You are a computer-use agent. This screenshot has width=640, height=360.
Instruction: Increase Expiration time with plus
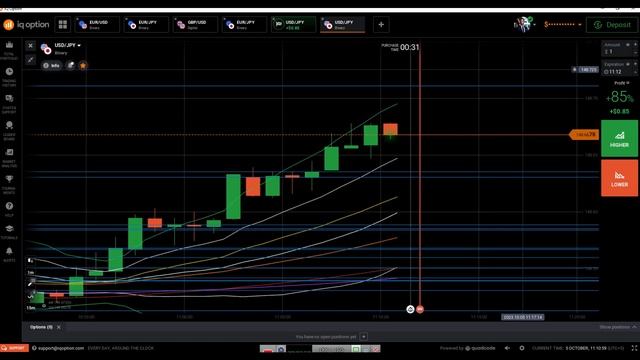tap(635, 64)
